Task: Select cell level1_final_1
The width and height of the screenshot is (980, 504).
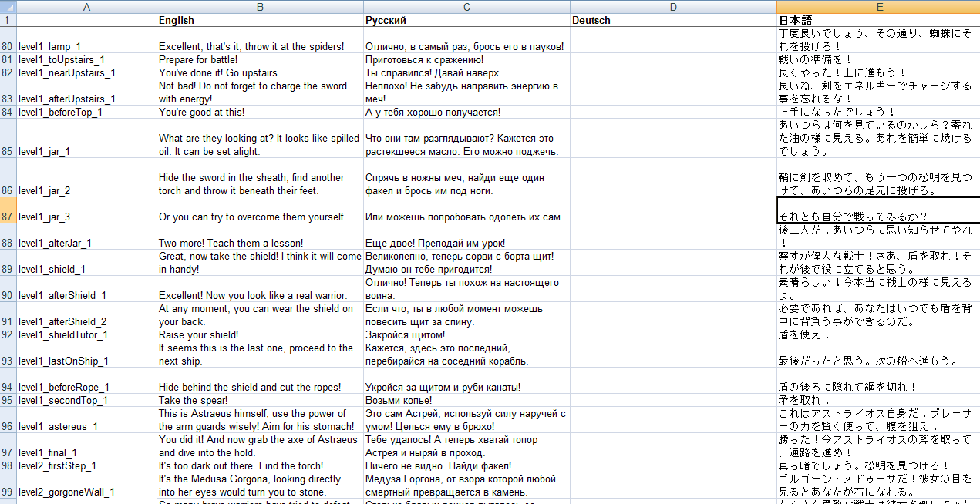Action: coord(86,446)
